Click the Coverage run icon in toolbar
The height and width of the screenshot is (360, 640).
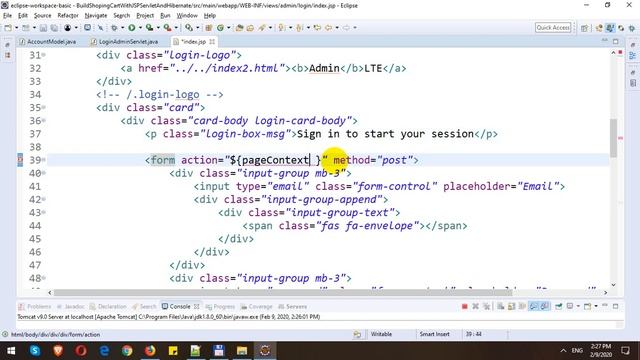[149, 27]
